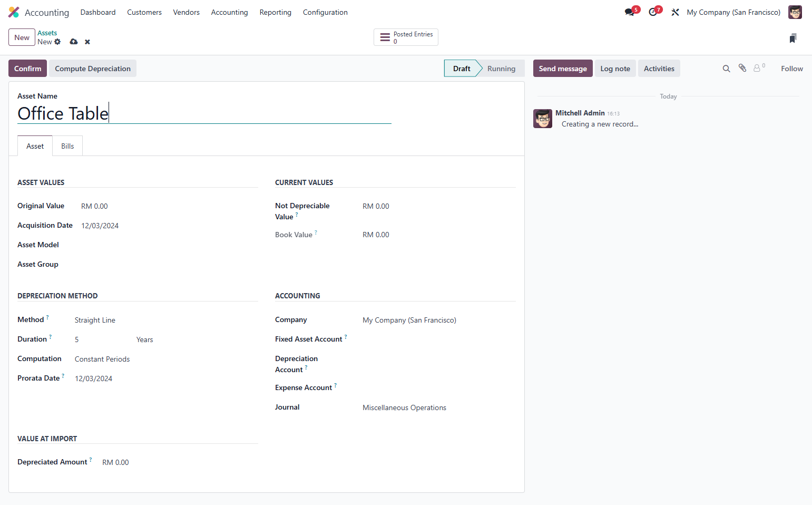This screenshot has width=812, height=505.
Task: Discard changes with the X icon
Action: click(87, 42)
